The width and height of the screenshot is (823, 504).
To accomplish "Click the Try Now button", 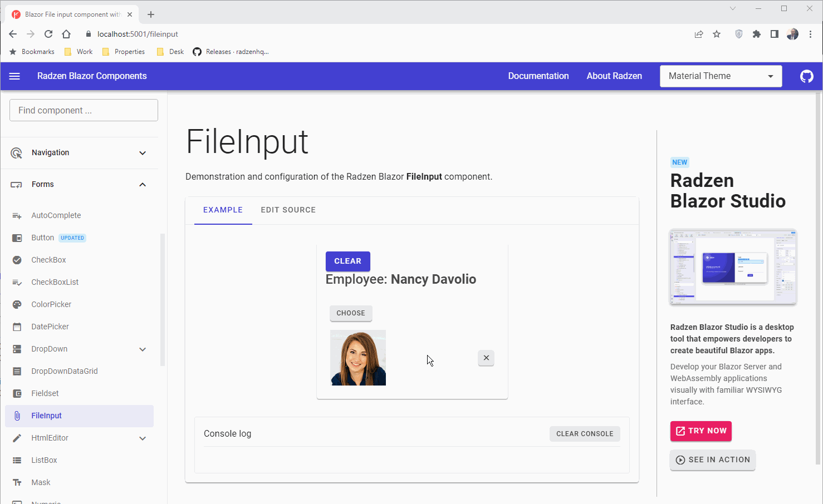I will 701,431.
